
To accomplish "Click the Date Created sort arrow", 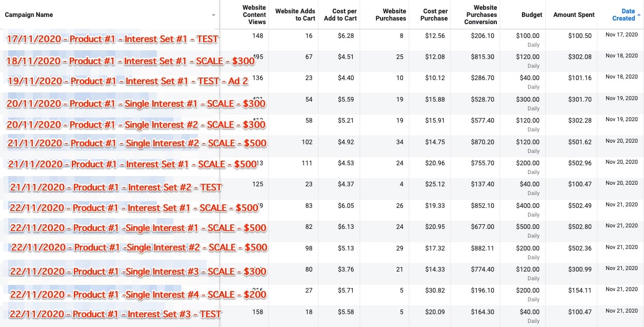I will pyautogui.click(x=639, y=15).
